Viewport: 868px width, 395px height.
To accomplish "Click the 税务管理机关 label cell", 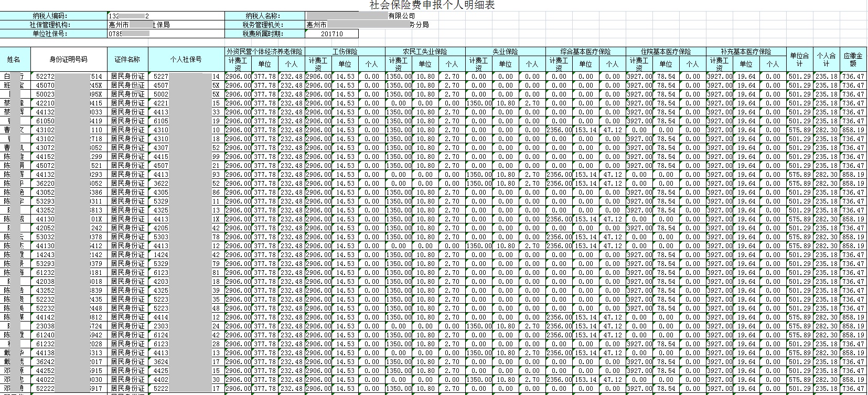I will point(265,25).
